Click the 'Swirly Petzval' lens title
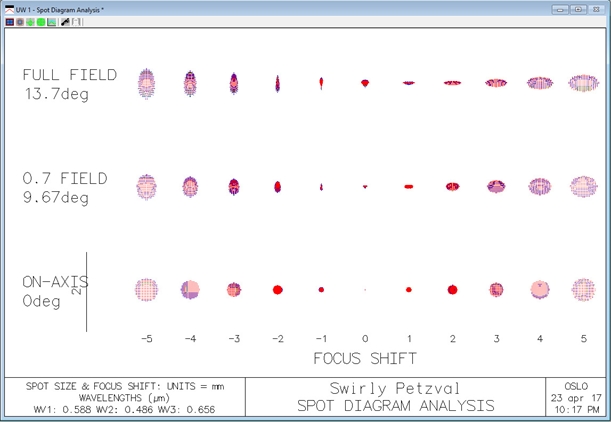The image size is (611, 422). tap(395, 389)
